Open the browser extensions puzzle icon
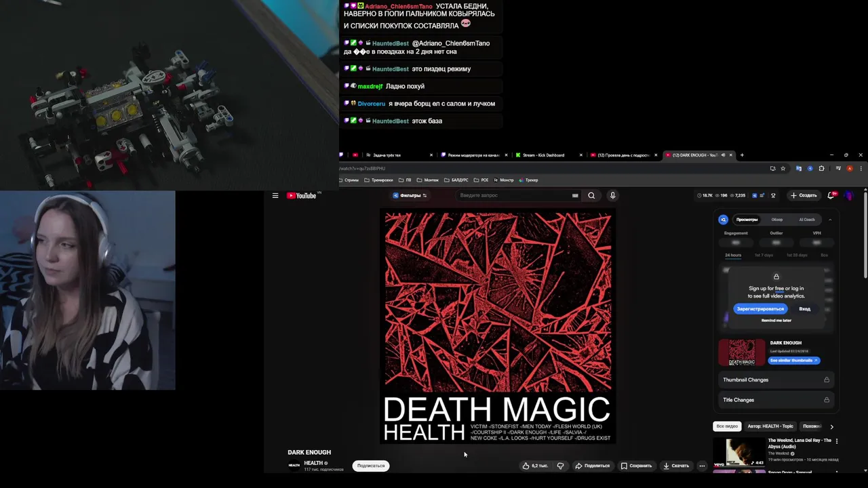Screen dimensions: 868x488 [x=821, y=168]
